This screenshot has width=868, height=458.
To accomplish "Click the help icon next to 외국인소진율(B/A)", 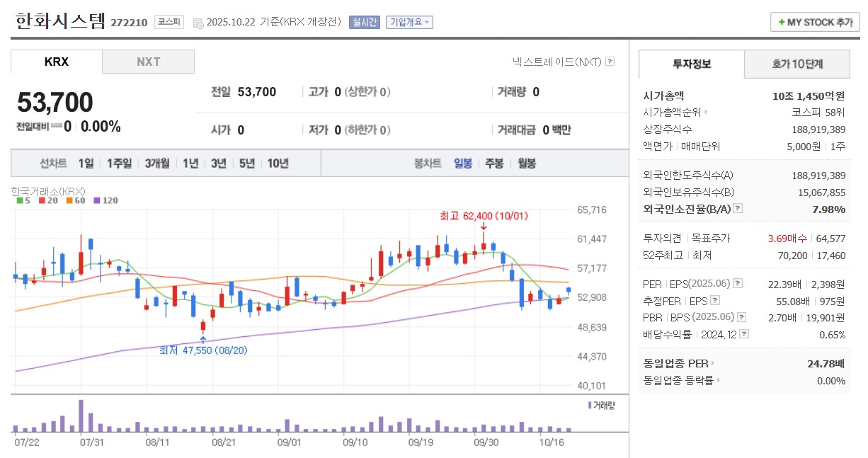I will coord(738,208).
